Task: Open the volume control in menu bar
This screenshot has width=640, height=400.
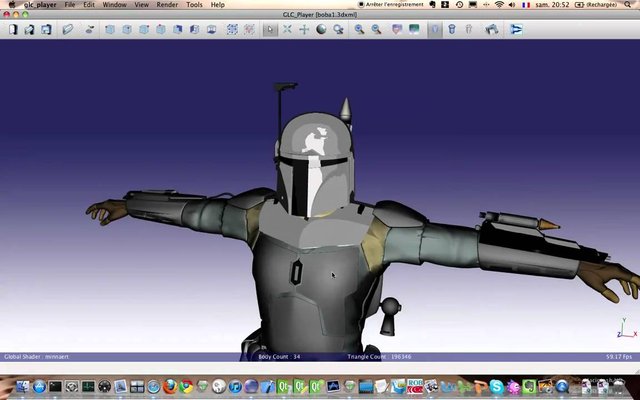Action: pos(512,5)
